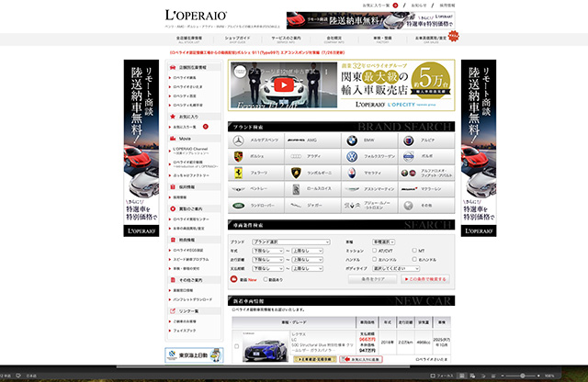Image resolution: width=588 pixels, height=382 pixels.
Task: Check the 'video available' checkbox
Action: point(266,279)
